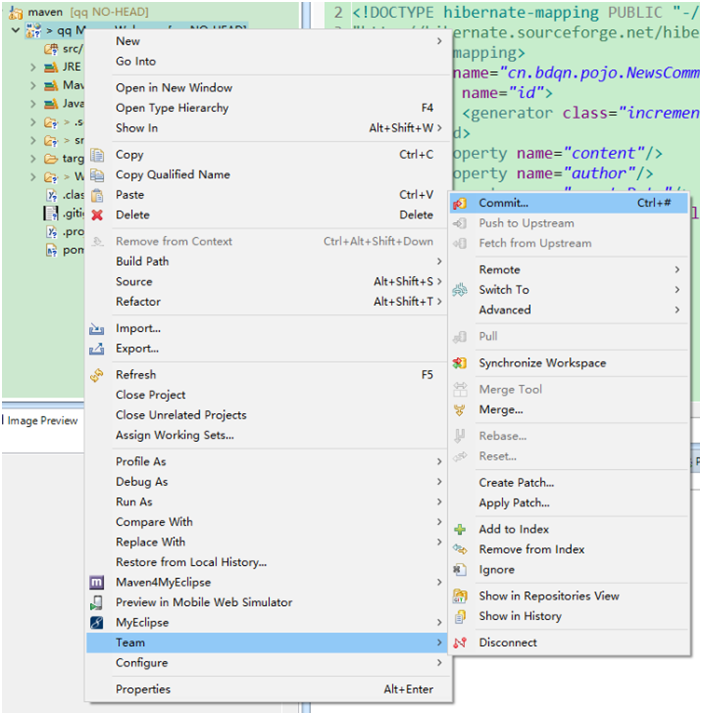Click the Copy Qualified Name icon

click(97, 175)
